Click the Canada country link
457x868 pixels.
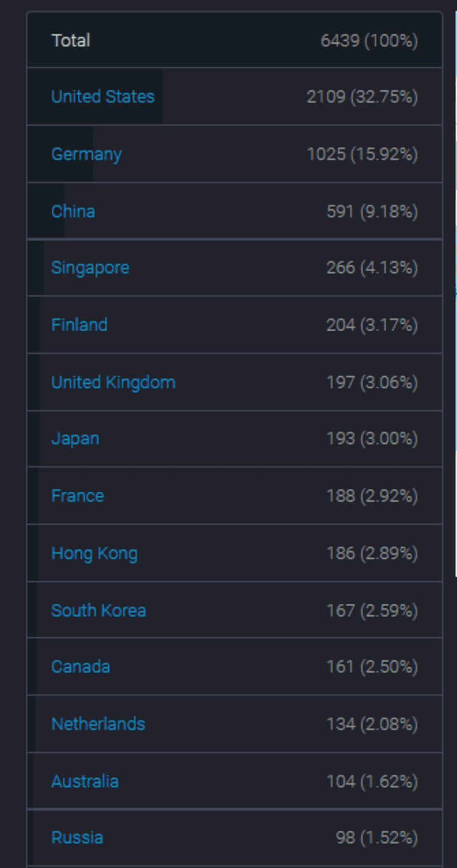(x=80, y=667)
